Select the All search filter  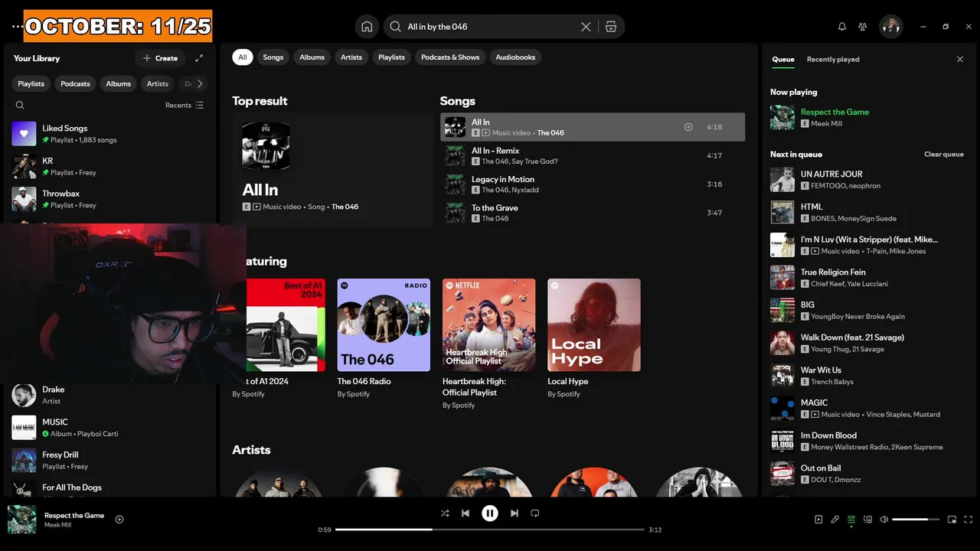(243, 57)
